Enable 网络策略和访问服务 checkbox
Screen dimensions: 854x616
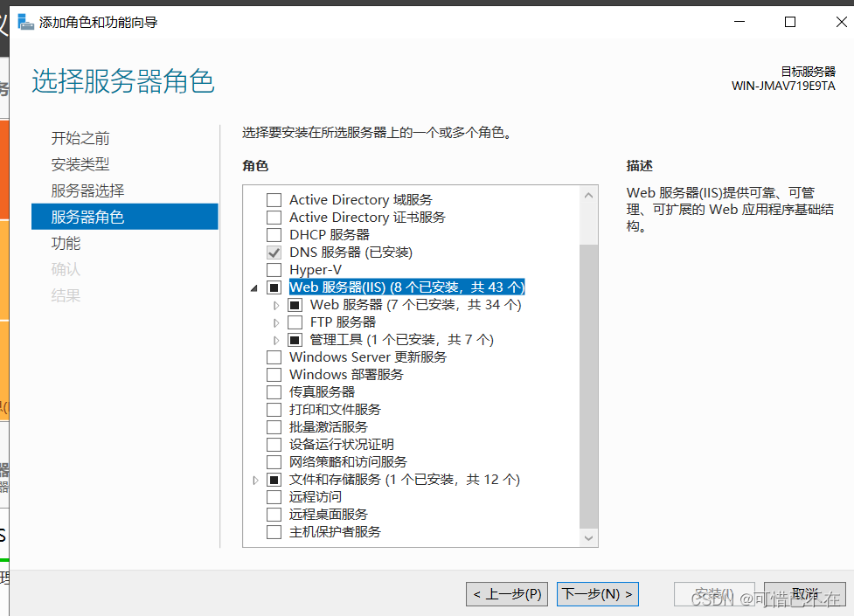pyautogui.click(x=274, y=462)
